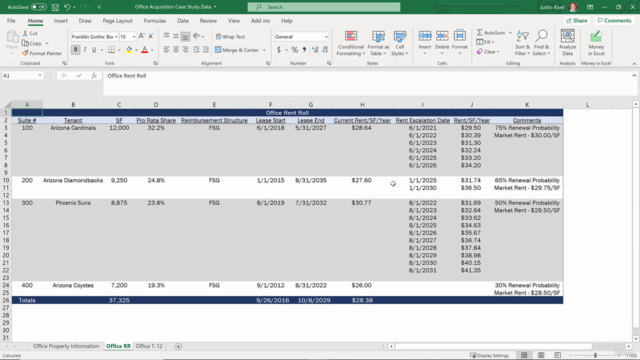Click the Center align icon
The width and height of the screenshot is (640, 360).
pos(176,50)
